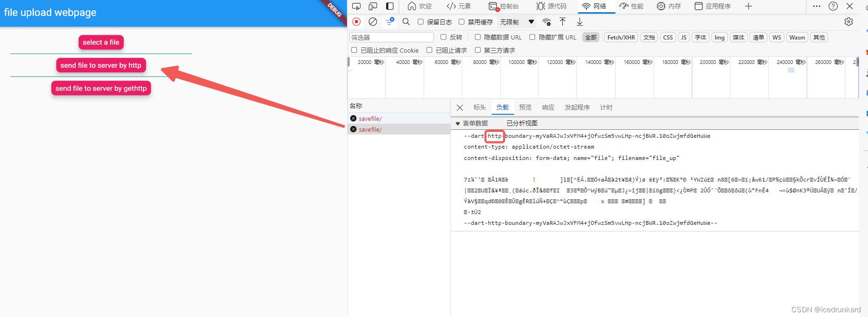Filter requests by 文档 documents

click(649, 37)
